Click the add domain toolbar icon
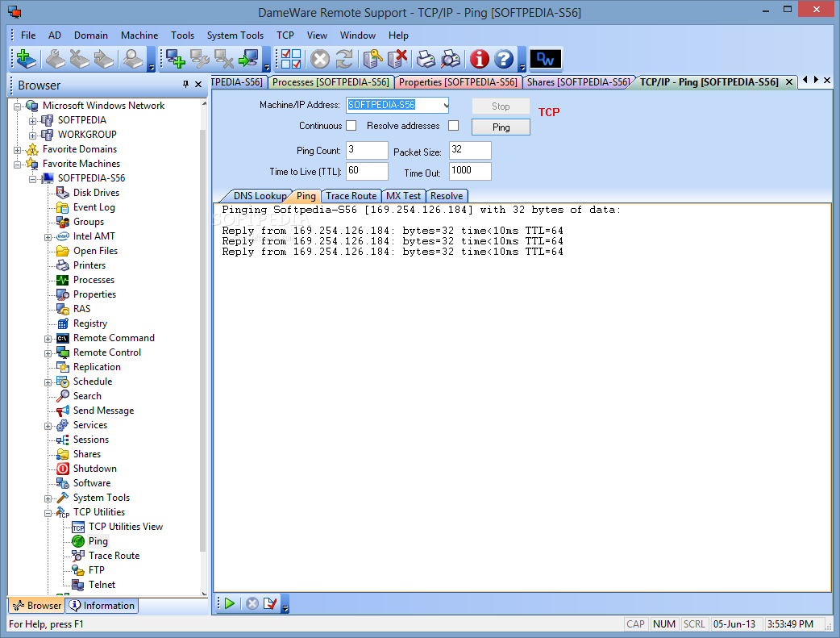 (x=27, y=59)
